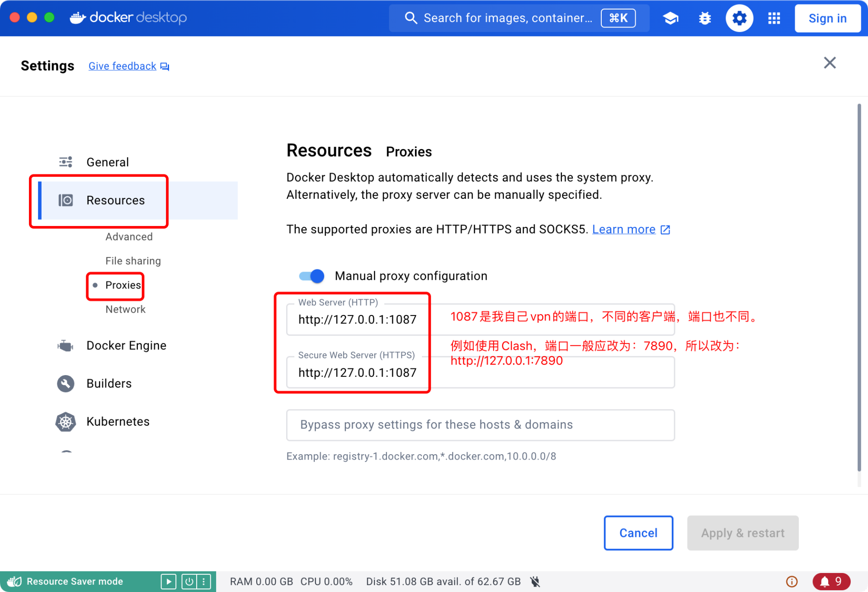Open the Troubleshoot bug icon
The height and width of the screenshot is (592, 868).
(705, 18)
